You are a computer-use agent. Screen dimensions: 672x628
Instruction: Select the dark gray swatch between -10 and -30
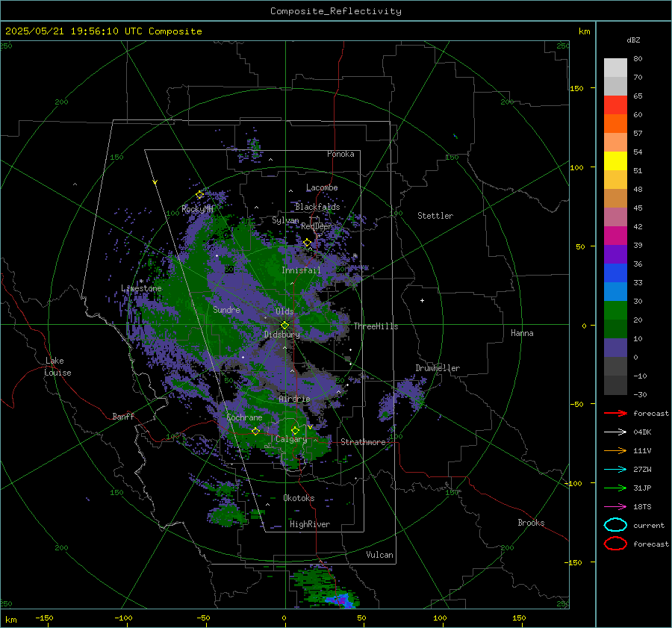(615, 385)
